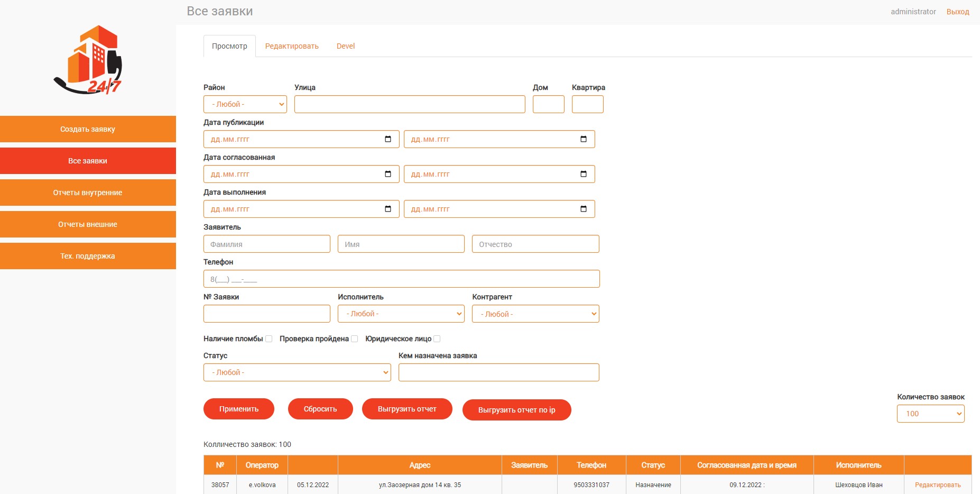The width and height of the screenshot is (980, 494).
Task: Switch to the Devel tab
Action: tap(346, 46)
